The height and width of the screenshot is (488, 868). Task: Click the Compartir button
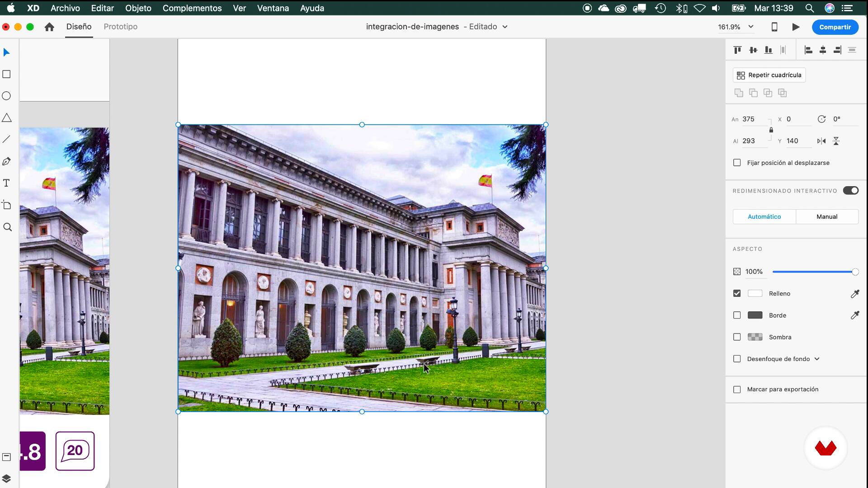835,27
